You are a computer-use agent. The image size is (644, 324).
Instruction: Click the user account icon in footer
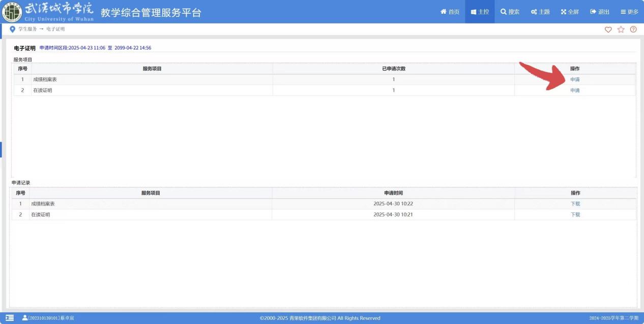(25, 318)
